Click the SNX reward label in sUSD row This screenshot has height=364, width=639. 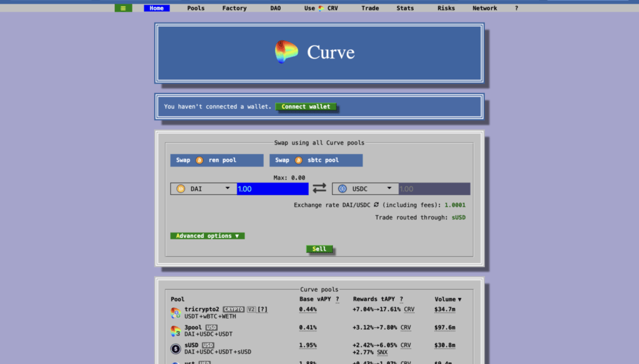[382, 352]
